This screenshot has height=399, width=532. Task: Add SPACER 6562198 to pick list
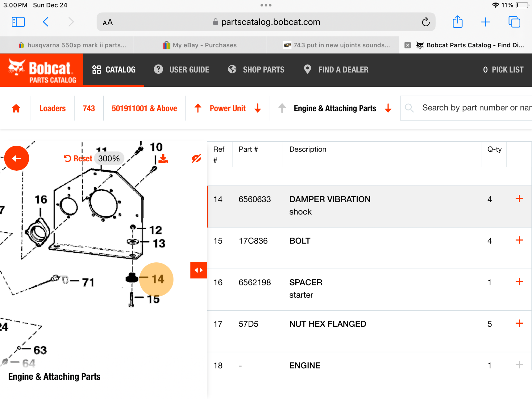point(519,282)
